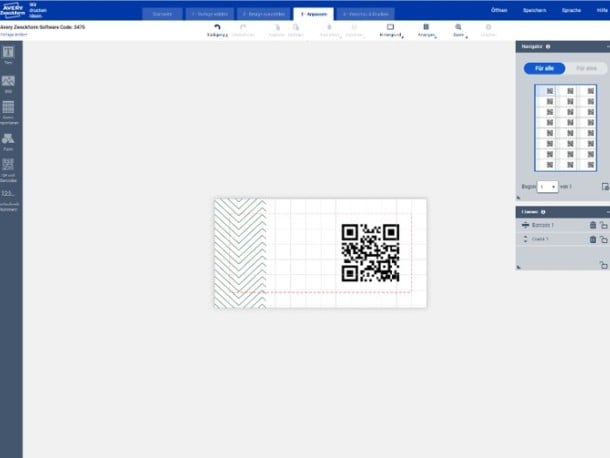Open the QR und Barcodes tool
610x458 pixels.
9,170
